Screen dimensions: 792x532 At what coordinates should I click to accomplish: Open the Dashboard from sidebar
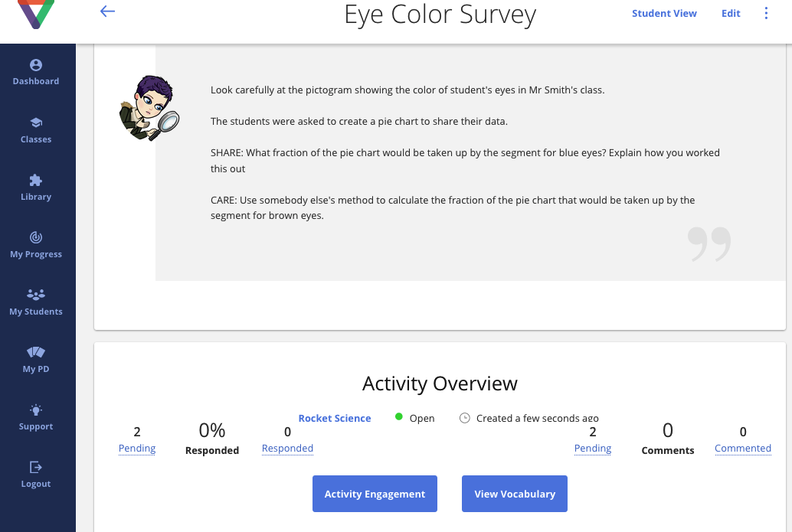[36, 73]
